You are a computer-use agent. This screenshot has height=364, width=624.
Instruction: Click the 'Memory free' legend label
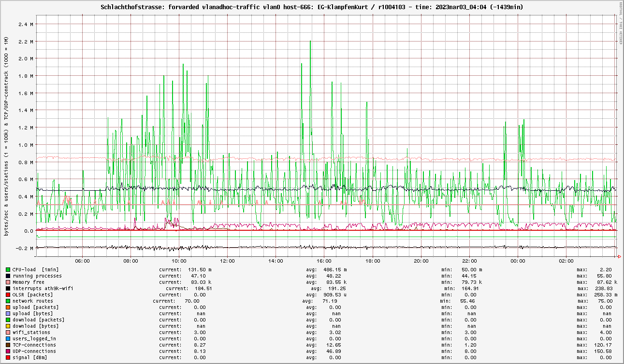29,282
